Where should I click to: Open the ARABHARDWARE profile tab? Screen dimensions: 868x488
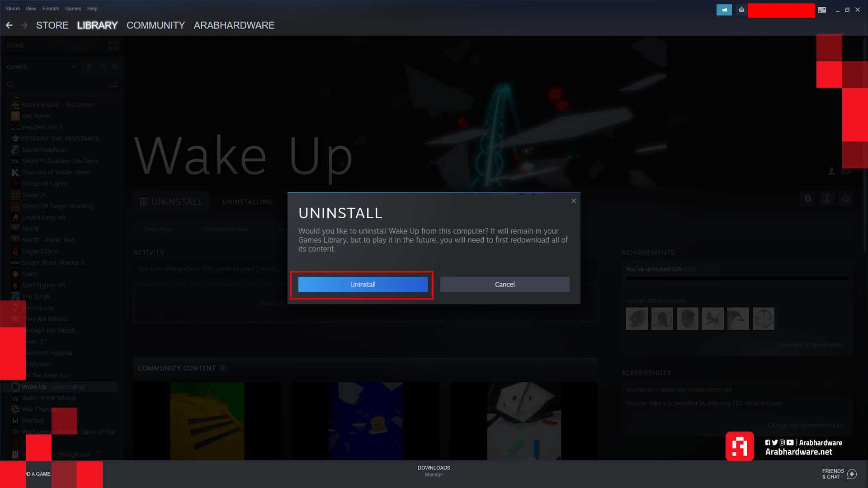(x=234, y=25)
